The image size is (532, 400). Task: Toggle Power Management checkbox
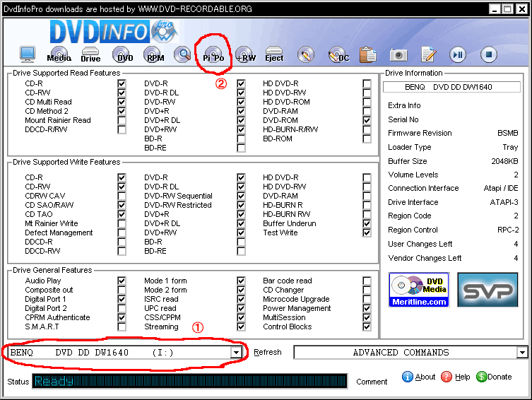[367, 308]
